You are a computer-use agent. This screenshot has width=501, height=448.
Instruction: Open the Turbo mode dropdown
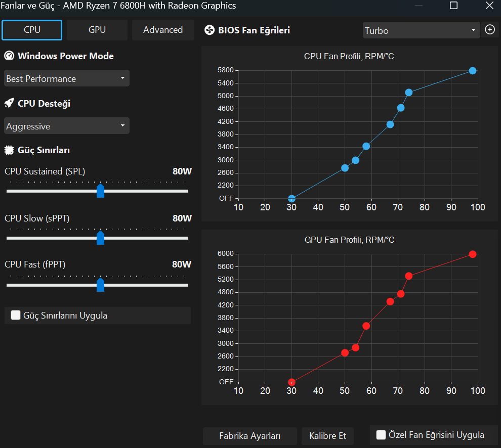point(421,30)
